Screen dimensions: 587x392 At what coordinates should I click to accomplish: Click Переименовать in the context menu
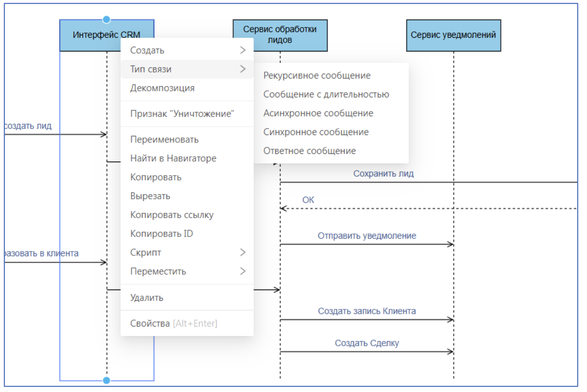pos(164,140)
